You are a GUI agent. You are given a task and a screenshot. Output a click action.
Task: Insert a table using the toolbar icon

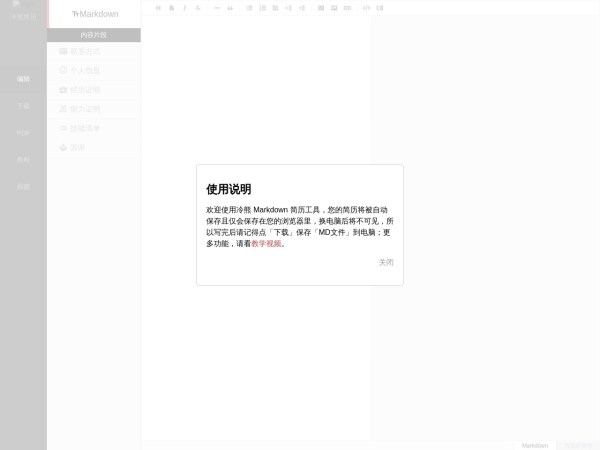pos(321,7)
